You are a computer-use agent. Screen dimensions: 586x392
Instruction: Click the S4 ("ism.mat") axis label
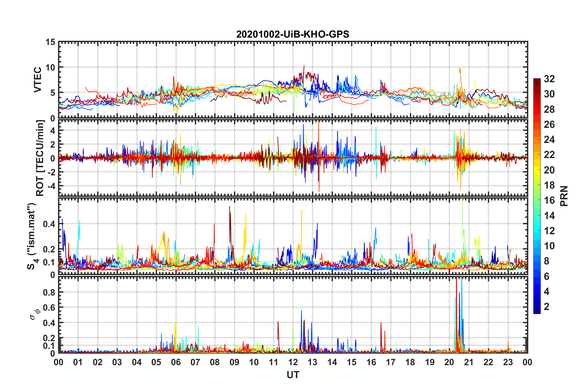point(32,236)
